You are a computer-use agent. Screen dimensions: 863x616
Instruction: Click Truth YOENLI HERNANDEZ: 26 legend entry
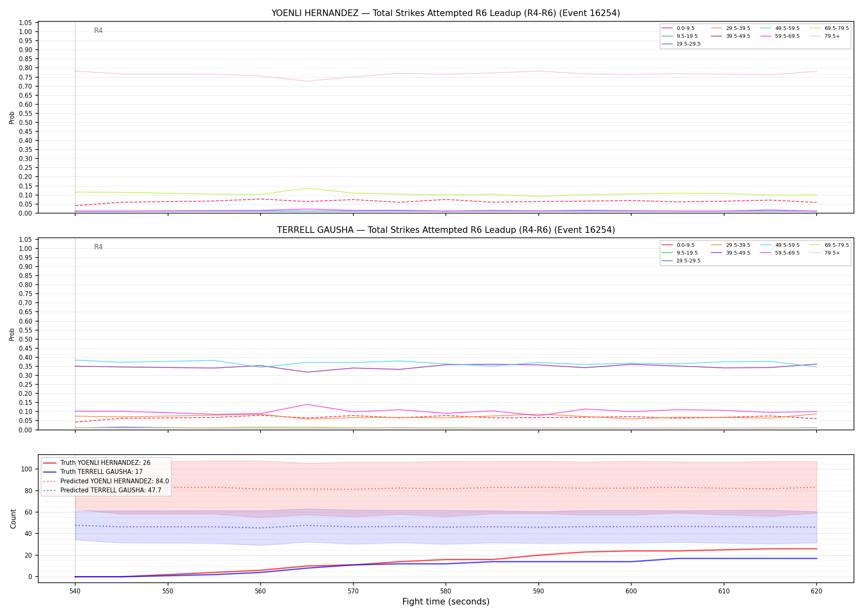pos(97,463)
